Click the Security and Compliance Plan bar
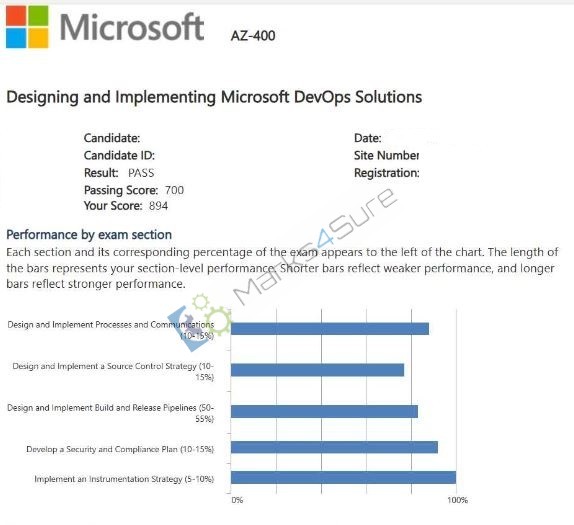Image resolution: width=574 pixels, height=525 pixels. (334, 447)
